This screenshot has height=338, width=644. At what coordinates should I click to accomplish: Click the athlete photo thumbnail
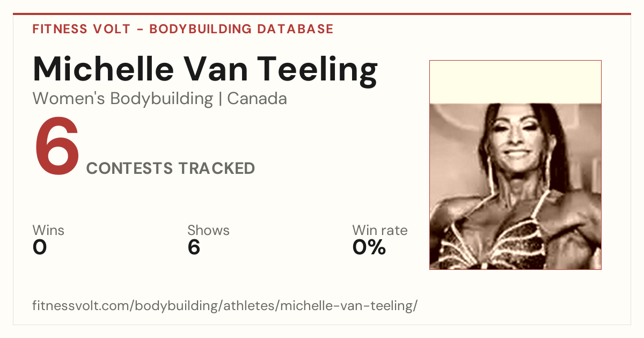click(x=515, y=165)
